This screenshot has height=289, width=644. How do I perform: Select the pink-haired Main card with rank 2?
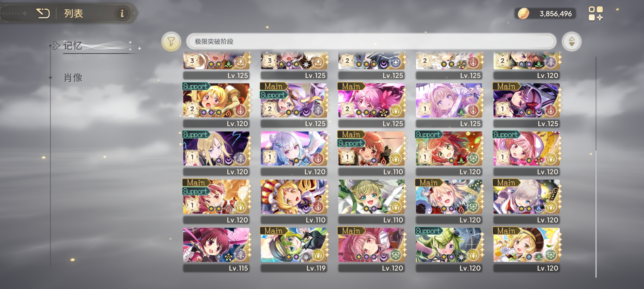click(x=371, y=105)
